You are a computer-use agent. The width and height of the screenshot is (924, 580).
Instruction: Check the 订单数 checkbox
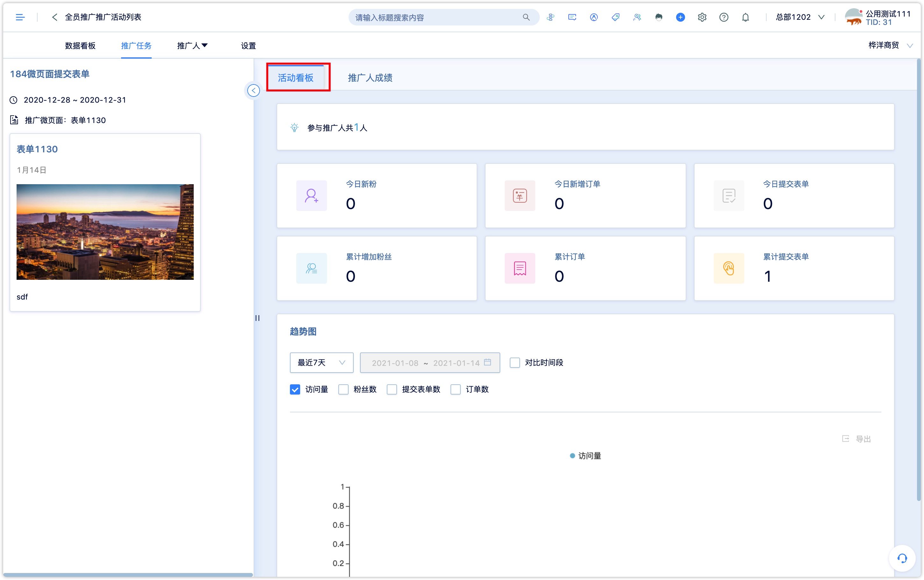455,389
